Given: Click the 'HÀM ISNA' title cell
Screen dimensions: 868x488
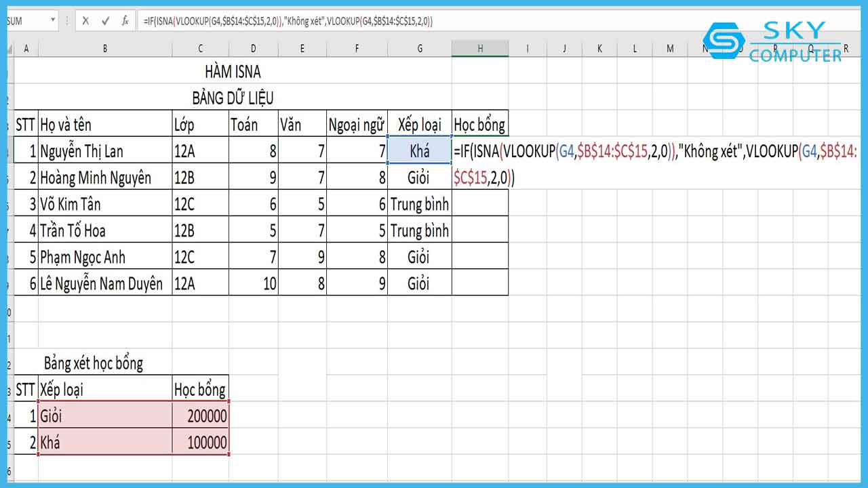Looking at the screenshot, I should [x=233, y=71].
